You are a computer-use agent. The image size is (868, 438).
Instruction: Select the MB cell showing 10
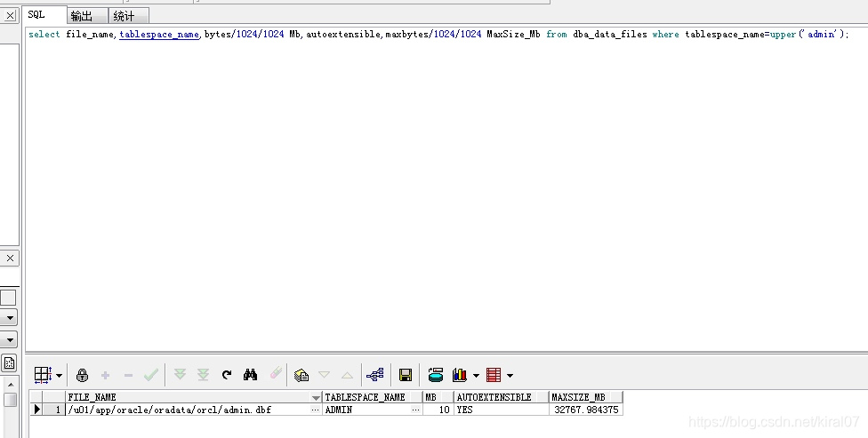point(438,410)
